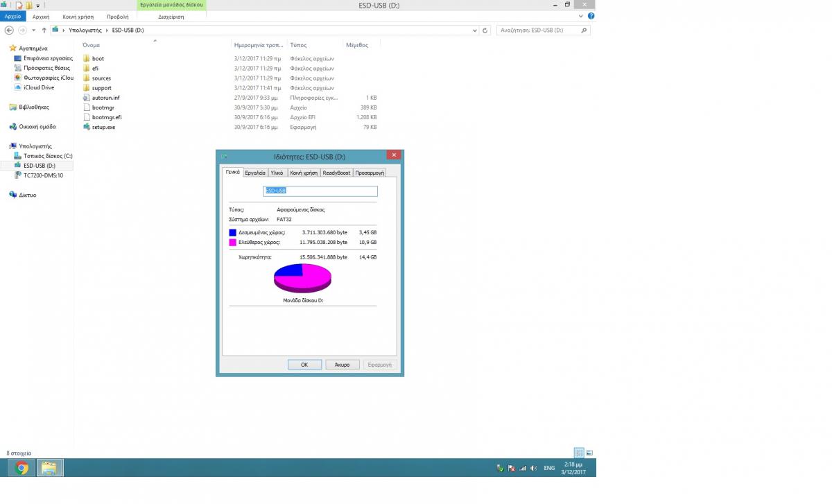Click Safely Remove Hardware tray icon
Viewport: 832px width, 504px height.
[500, 468]
